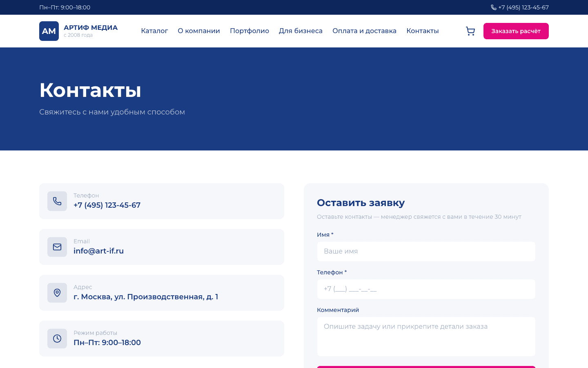Focus the Ваше имя input field
The width and height of the screenshot is (588, 368).
point(426,251)
